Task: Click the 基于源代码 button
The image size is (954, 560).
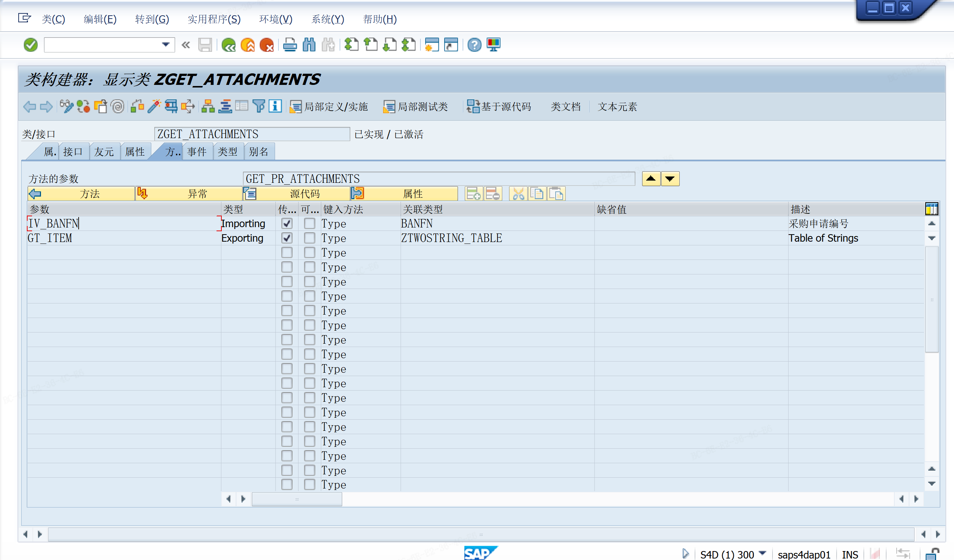Action: pyautogui.click(x=499, y=107)
